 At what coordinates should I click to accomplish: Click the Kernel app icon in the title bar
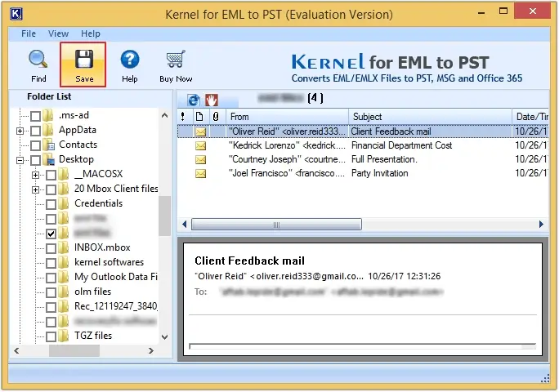[16, 14]
